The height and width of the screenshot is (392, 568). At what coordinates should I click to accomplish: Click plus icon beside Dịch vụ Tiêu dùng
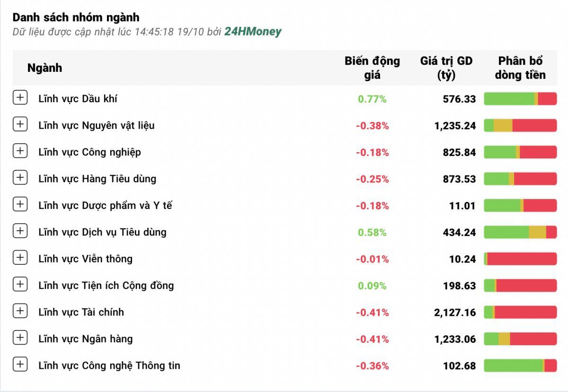[20, 231]
